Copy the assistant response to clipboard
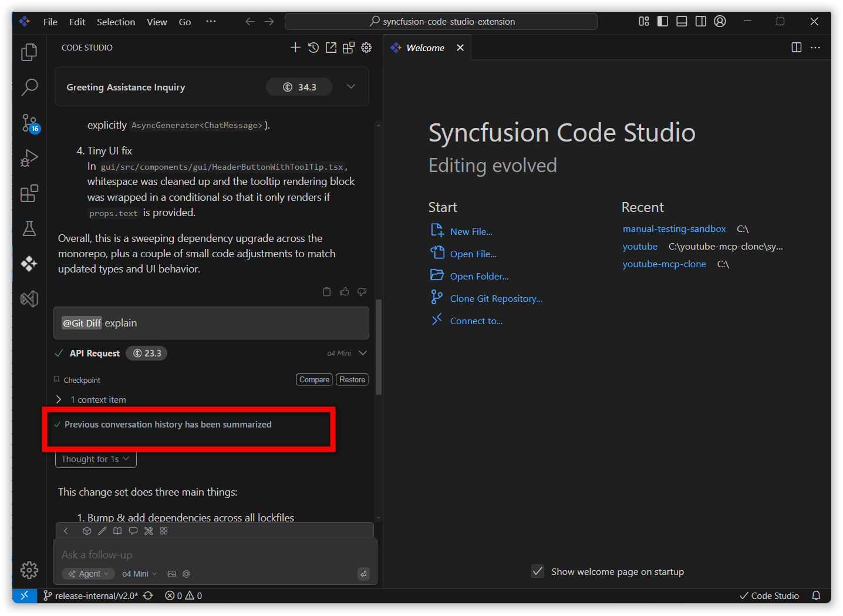The height and width of the screenshot is (616, 843). point(327,292)
